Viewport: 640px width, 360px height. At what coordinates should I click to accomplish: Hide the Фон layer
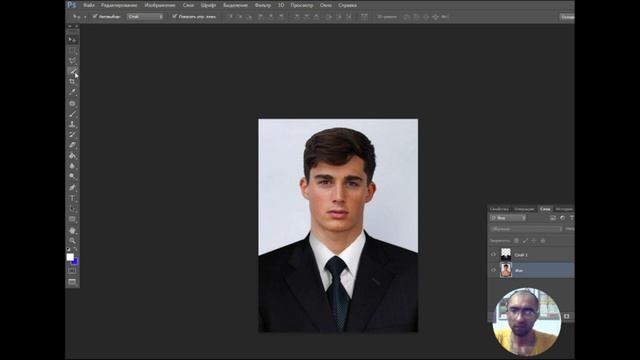coord(493,270)
